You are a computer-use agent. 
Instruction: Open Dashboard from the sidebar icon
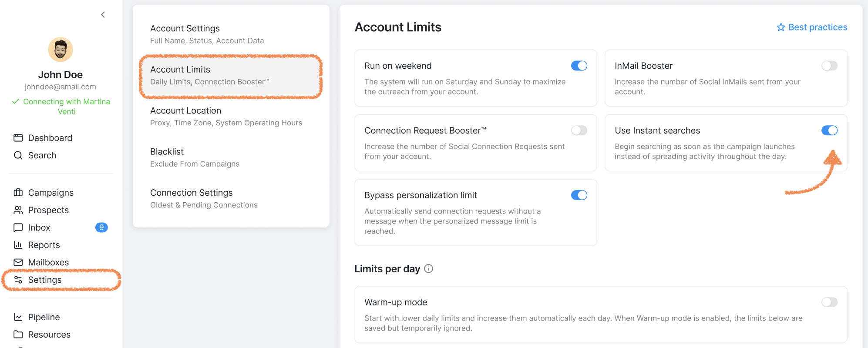click(18, 138)
